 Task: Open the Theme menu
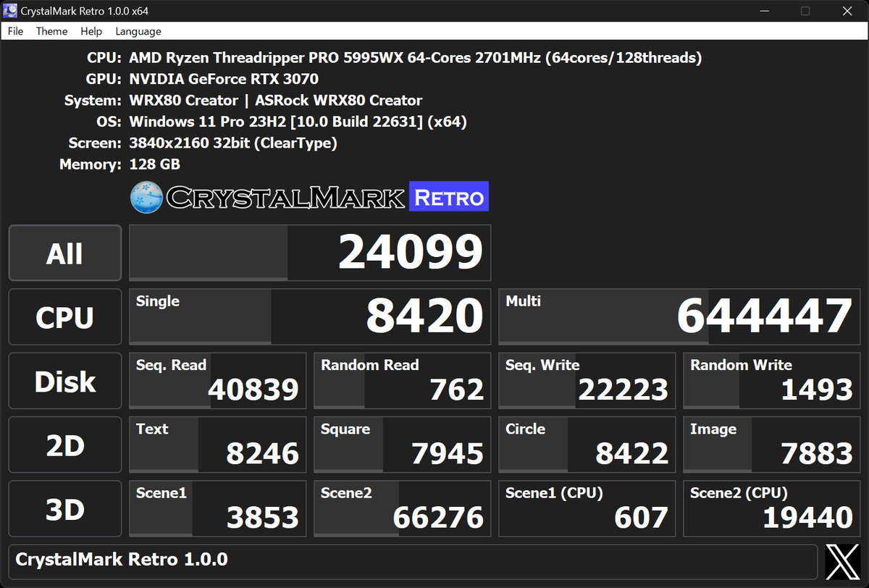[x=51, y=31]
